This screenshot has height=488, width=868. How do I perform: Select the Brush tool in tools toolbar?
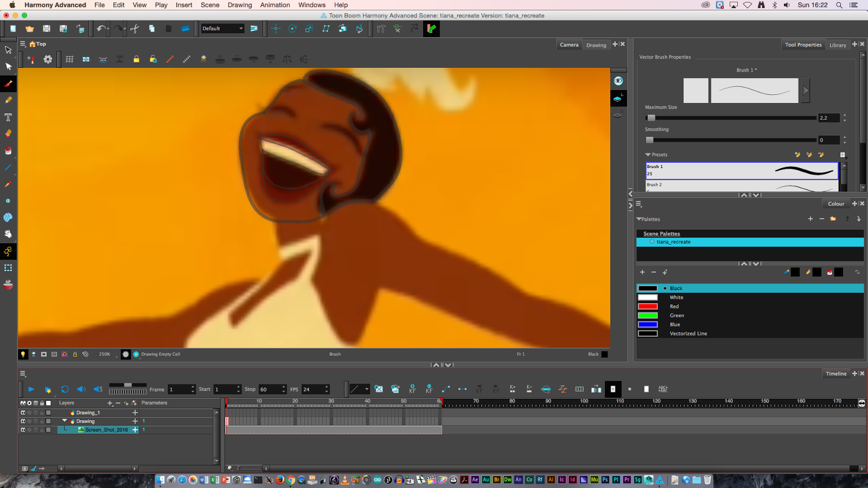(8, 84)
